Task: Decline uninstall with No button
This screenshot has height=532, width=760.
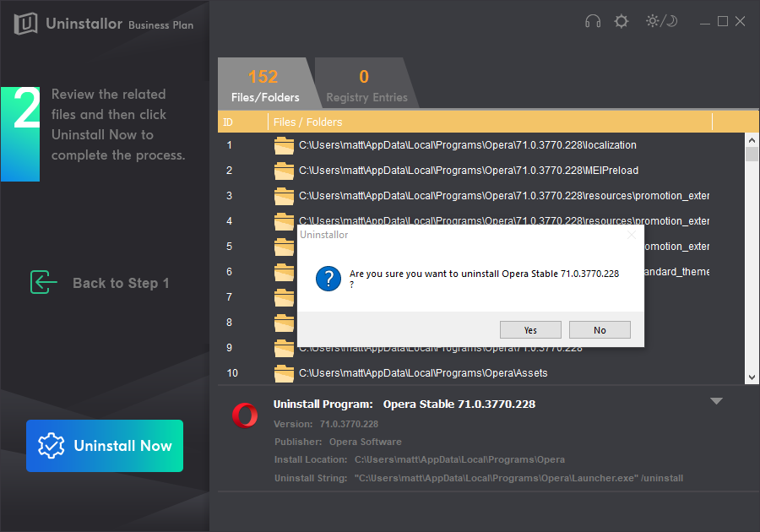Action: 600,330
